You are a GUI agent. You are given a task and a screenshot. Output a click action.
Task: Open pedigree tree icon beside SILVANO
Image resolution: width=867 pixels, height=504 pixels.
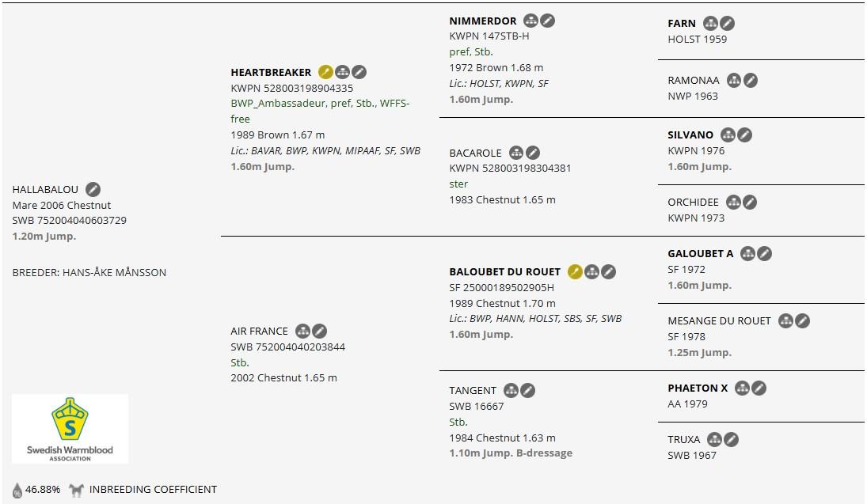728,135
